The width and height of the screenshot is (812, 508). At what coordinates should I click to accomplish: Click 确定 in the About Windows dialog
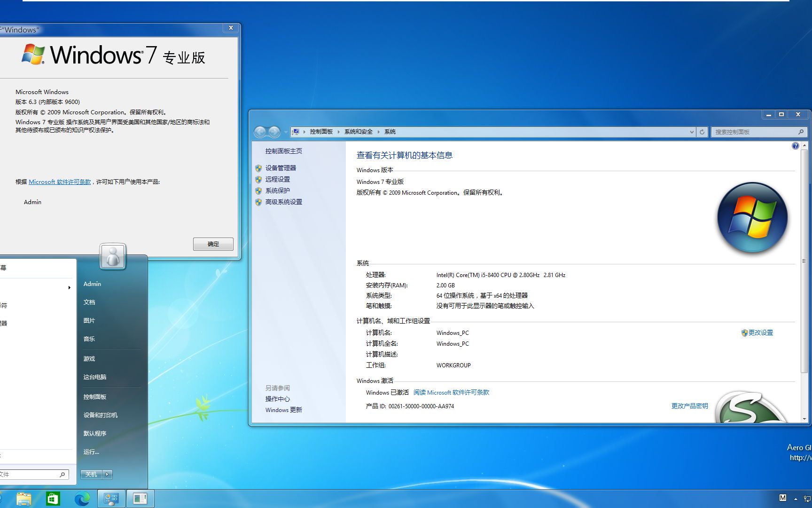[213, 244]
